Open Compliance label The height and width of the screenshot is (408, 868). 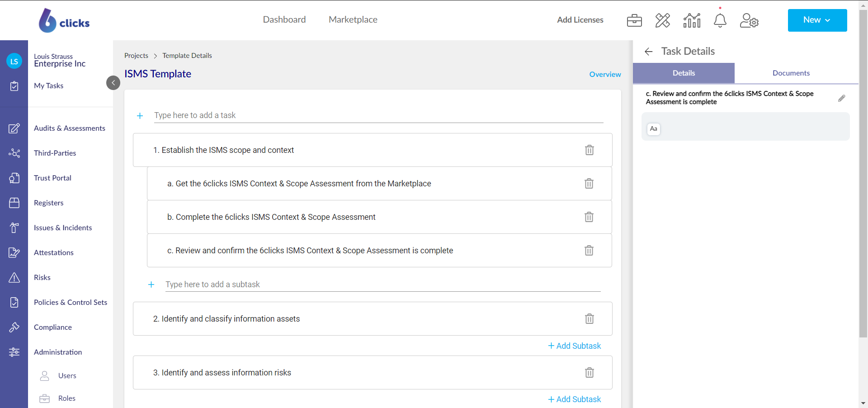[x=53, y=327]
